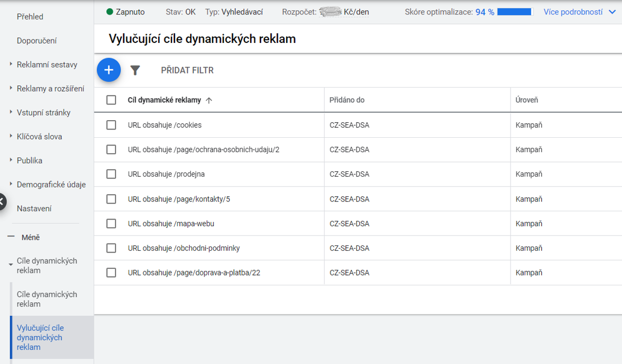Click the Méně collapse label

tap(31, 238)
